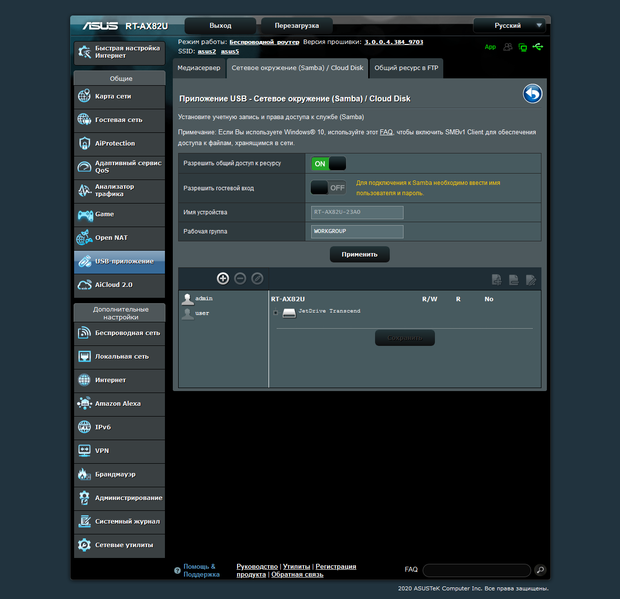
Task: Remove user account (minus icon)
Action: click(240, 279)
